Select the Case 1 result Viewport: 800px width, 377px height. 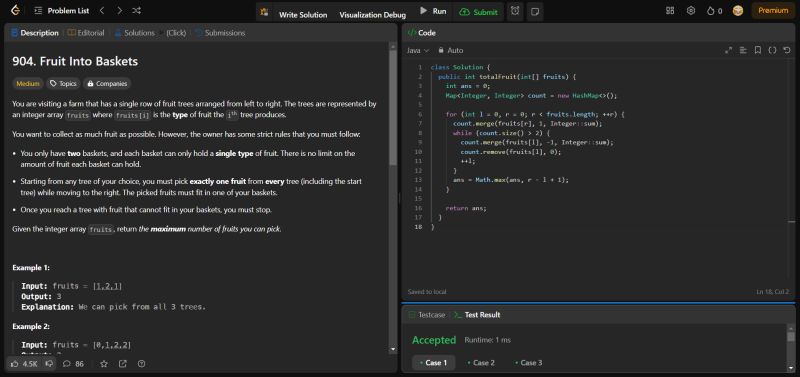(434, 363)
